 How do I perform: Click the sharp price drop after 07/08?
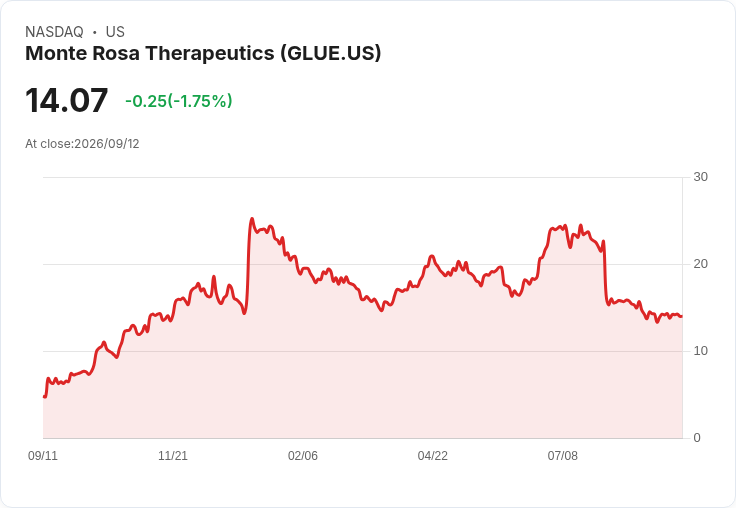605,272
